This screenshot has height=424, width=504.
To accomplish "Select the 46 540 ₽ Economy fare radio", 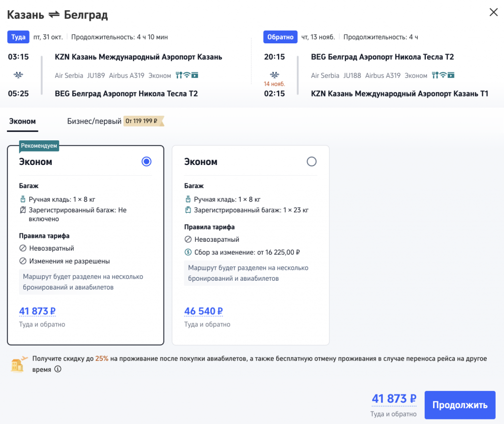I will click(311, 162).
